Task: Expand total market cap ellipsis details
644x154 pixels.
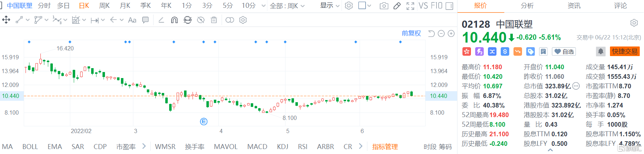Action: 576,86
